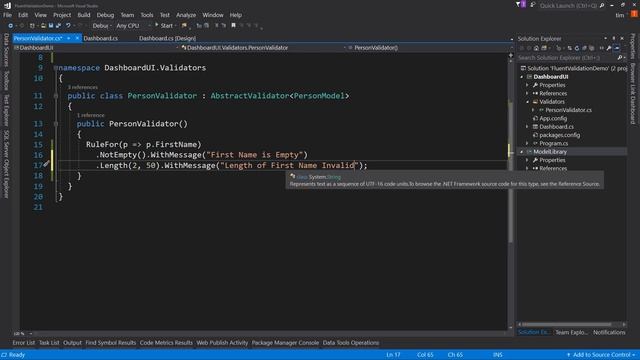Open the Debug configuration dropdown
This screenshot has height=360, width=640.
(x=101, y=26)
